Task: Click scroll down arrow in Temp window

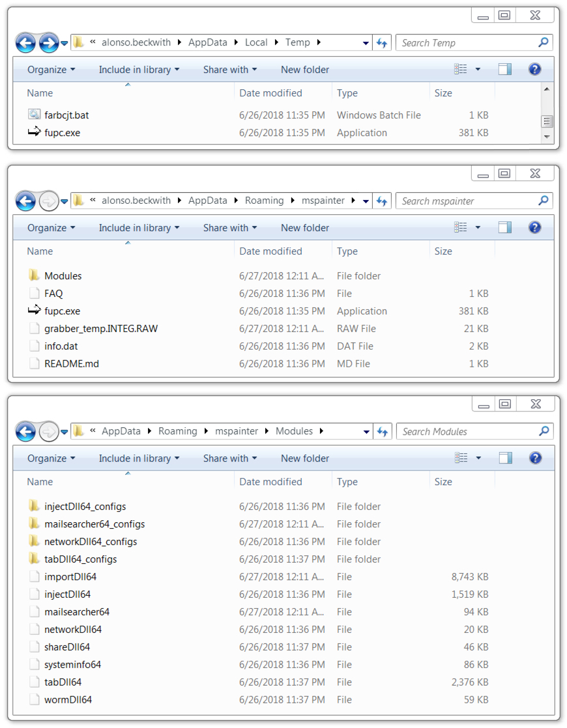Action: [547, 137]
